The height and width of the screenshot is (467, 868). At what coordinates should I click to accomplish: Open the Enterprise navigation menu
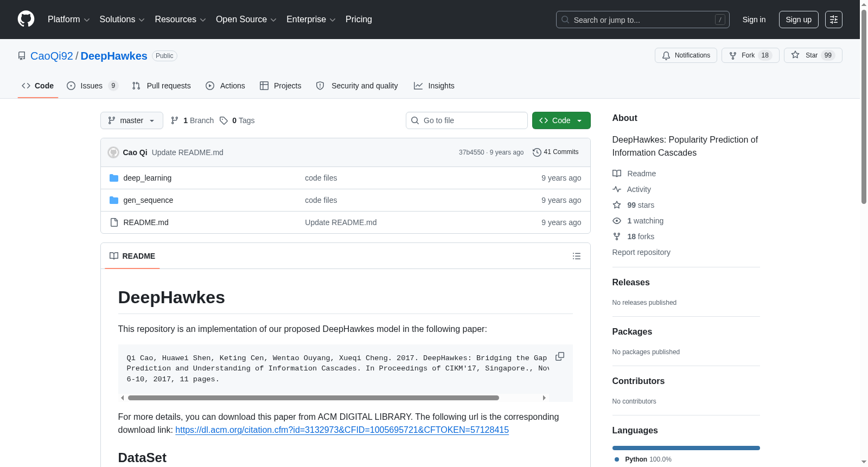pos(311,20)
